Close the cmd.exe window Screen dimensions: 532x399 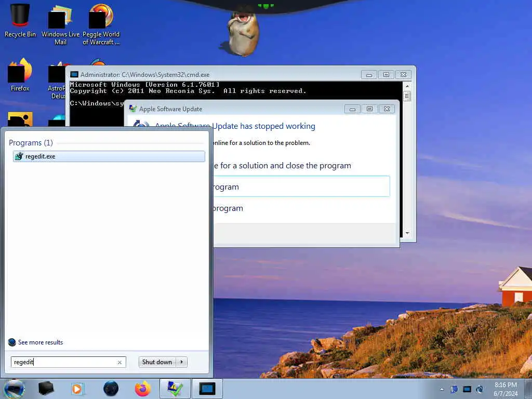pos(403,75)
